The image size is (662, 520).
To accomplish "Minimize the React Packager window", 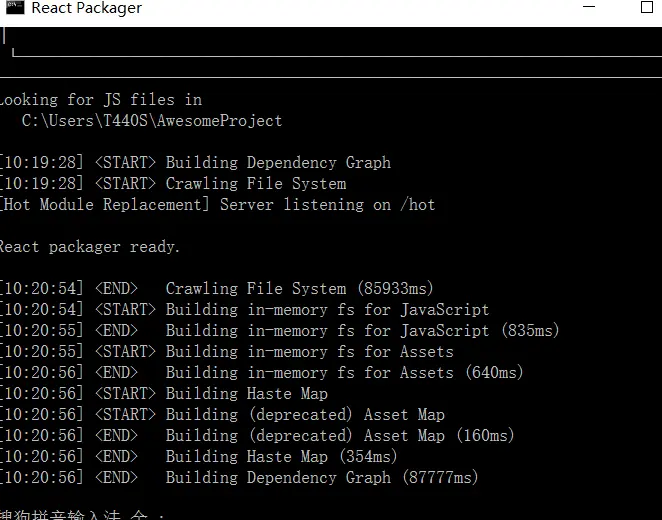I will pos(590,8).
